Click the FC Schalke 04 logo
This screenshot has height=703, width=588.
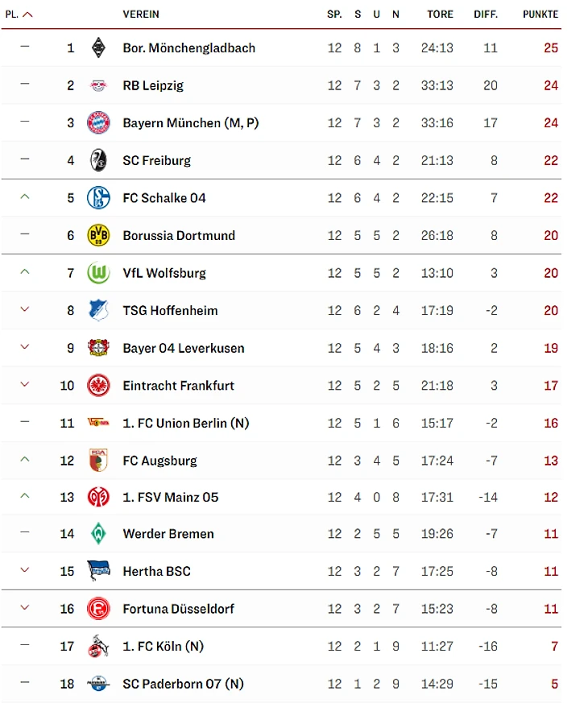(98, 197)
